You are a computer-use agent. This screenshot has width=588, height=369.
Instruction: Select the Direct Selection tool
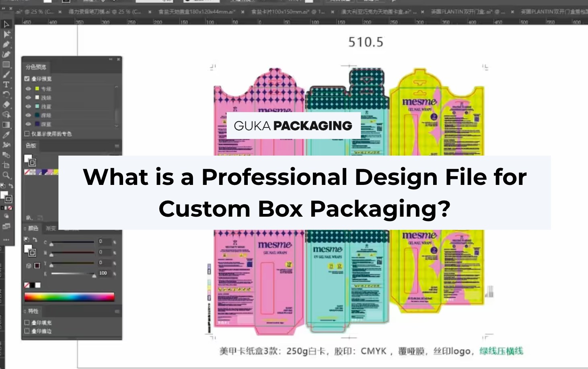[x=6, y=34]
